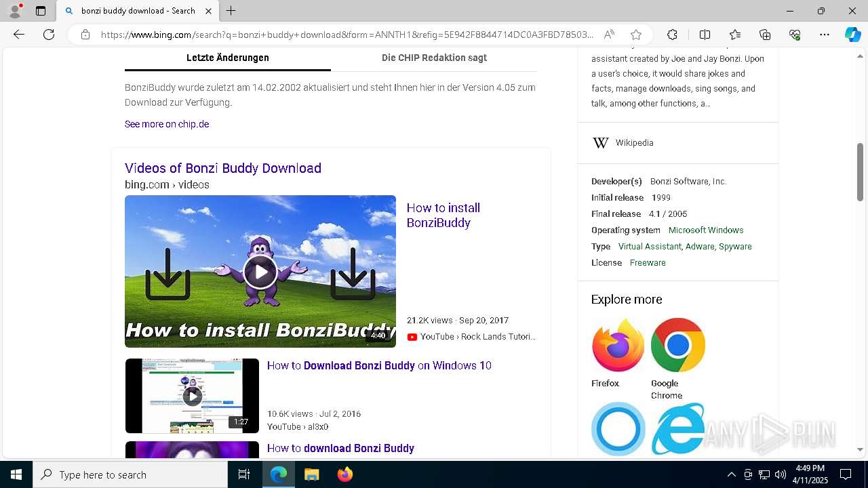Open the Firefox icon under Explore more
Viewport: 868px width, 488px height.
(x=618, y=345)
